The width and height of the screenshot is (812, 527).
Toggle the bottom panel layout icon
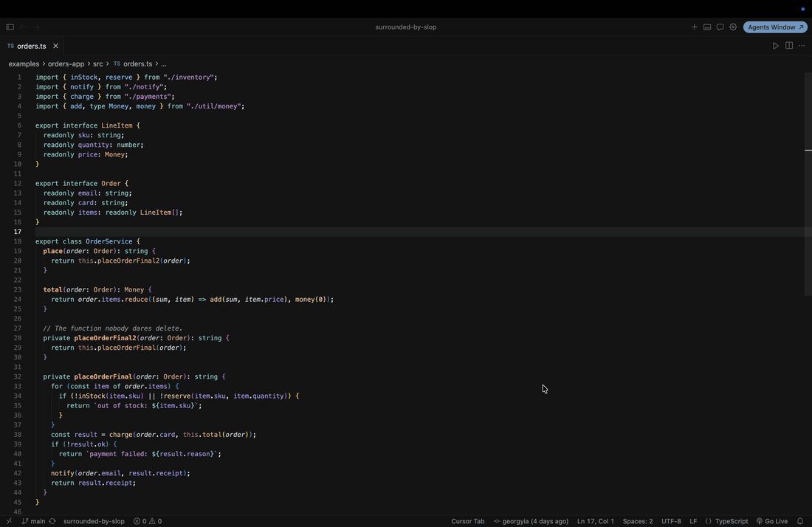point(707,27)
